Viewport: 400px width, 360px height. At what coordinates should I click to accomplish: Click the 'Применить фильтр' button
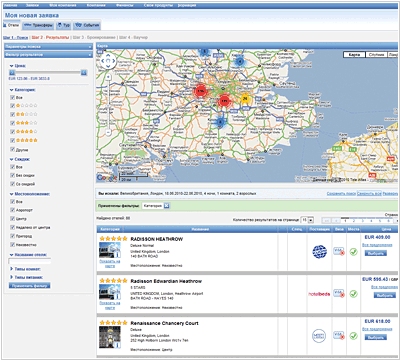pos(30,286)
